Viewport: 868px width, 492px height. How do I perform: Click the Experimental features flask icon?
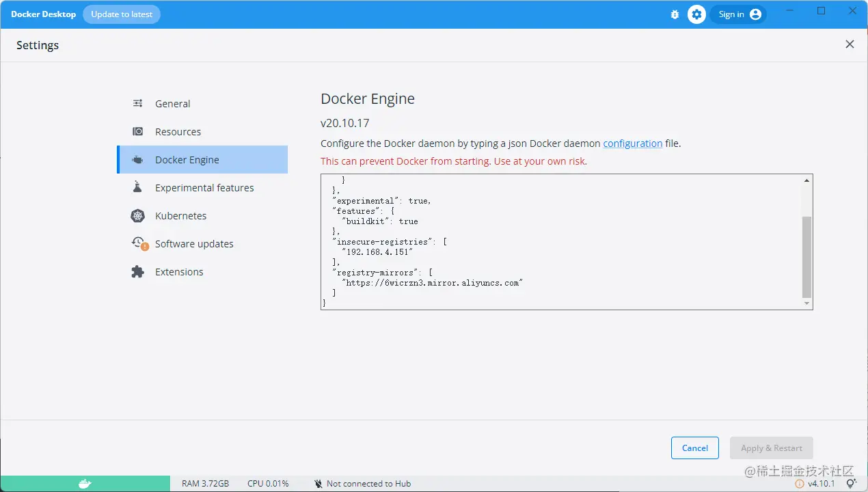pos(138,187)
